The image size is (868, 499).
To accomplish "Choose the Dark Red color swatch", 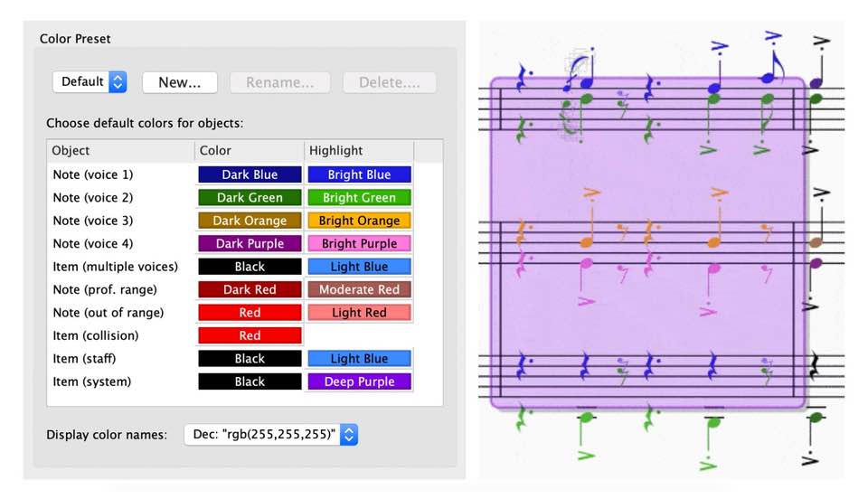I will [x=250, y=289].
